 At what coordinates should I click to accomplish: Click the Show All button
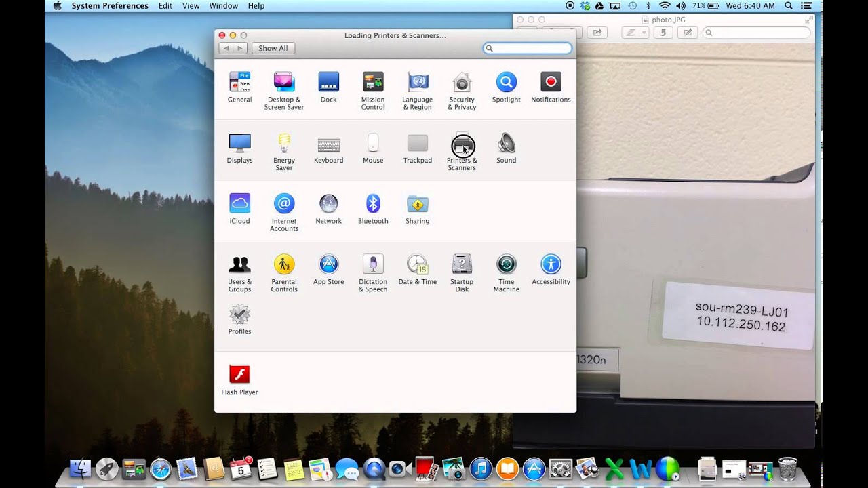coord(273,48)
